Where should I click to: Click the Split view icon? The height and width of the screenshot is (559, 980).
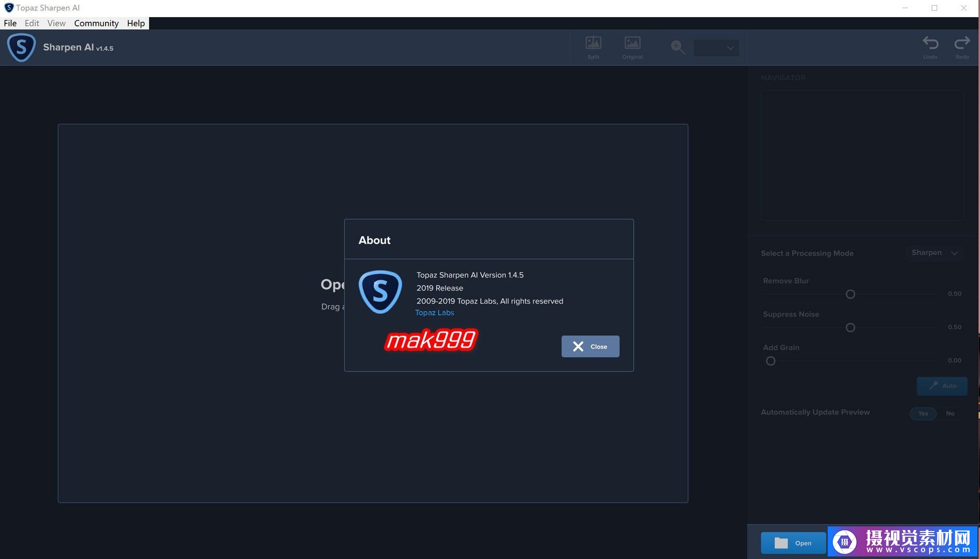593,44
